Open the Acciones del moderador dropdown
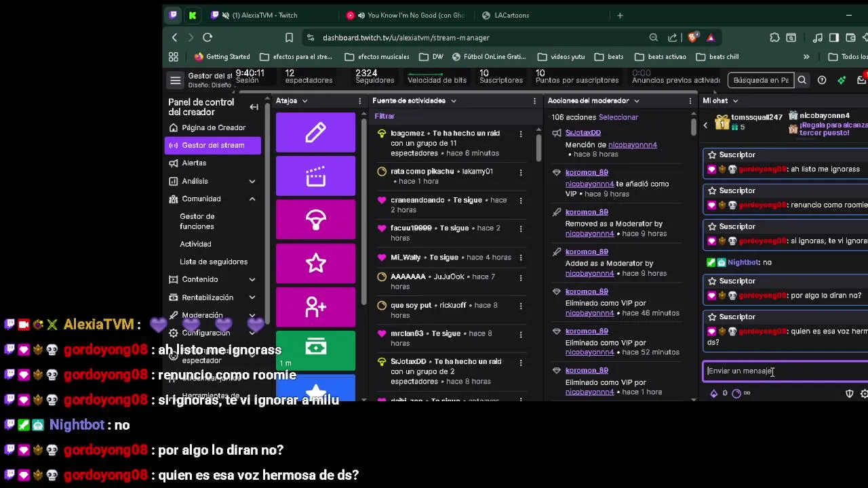The width and height of the screenshot is (868, 488). (x=636, y=101)
